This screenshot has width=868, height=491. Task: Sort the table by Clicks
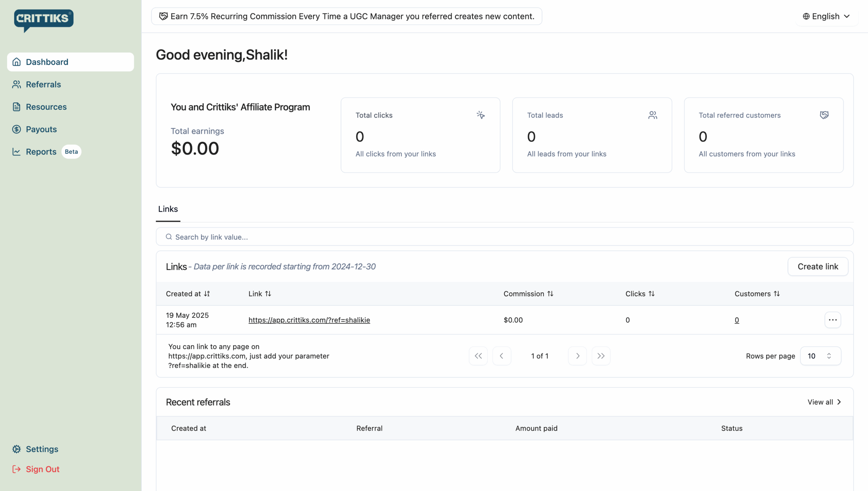click(x=640, y=294)
